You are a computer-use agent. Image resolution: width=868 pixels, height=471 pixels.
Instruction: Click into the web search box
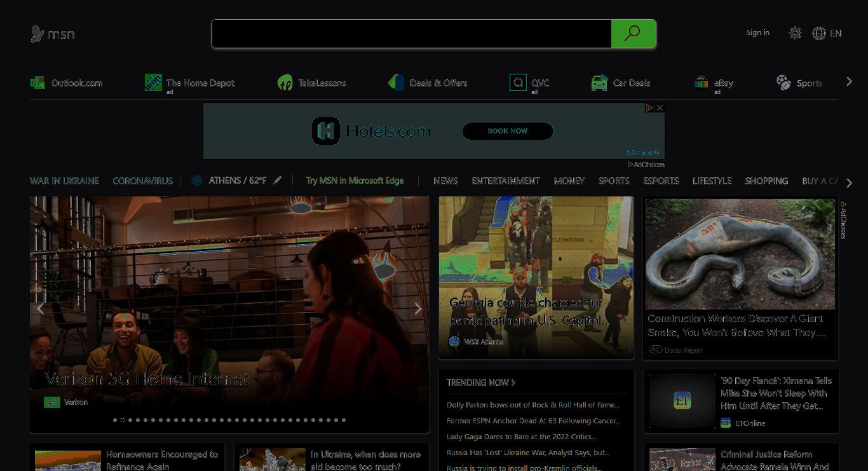(x=412, y=34)
